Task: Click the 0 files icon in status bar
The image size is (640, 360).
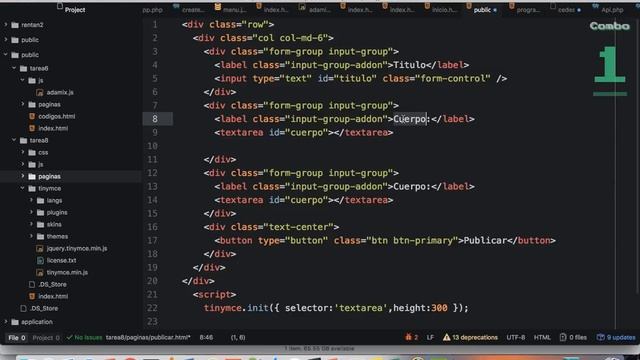Action: (x=563, y=337)
